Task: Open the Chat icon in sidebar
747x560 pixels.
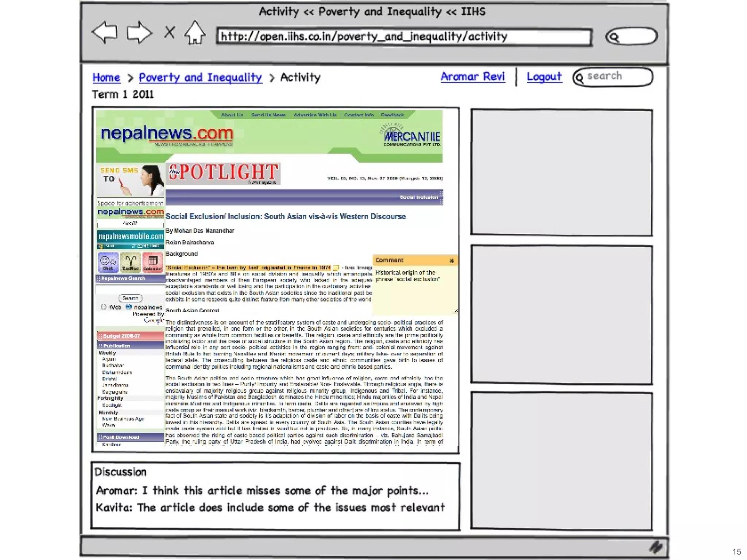Action: point(108,262)
